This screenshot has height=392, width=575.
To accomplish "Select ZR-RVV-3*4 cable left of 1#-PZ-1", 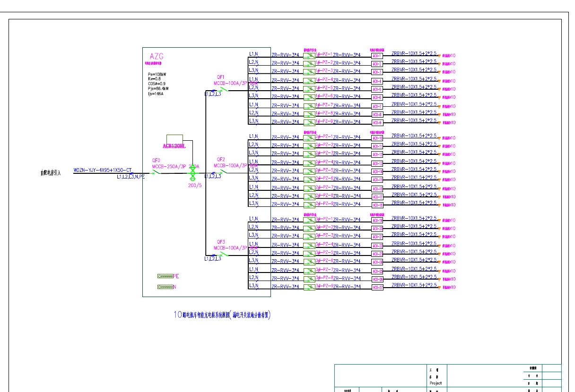I will [x=285, y=55].
